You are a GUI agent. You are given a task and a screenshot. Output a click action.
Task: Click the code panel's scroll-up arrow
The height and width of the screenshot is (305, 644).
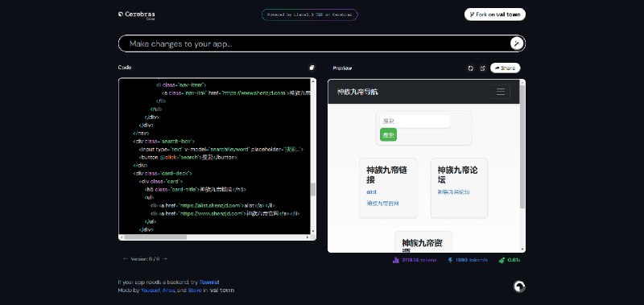click(313, 80)
